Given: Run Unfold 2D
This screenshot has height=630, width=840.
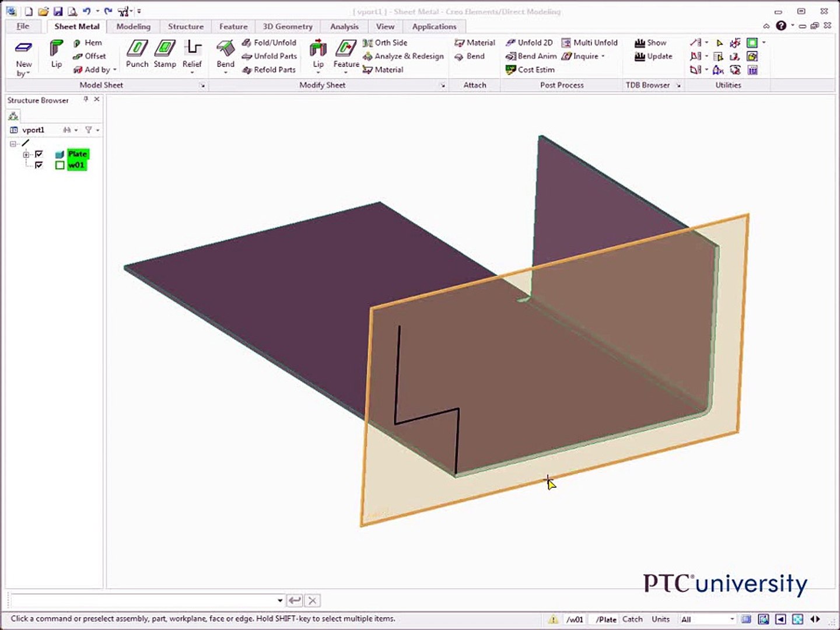Looking at the screenshot, I should click(529, 43).
